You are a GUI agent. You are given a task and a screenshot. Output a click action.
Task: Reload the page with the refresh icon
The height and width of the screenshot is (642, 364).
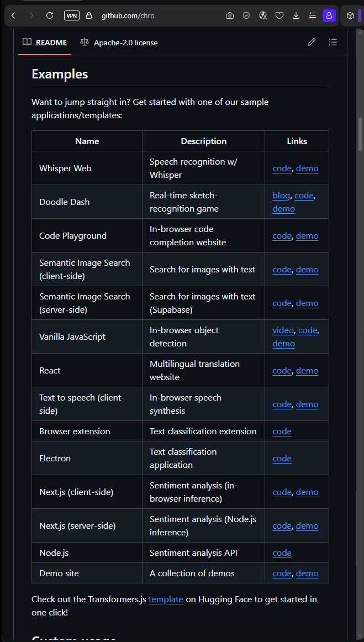point(50,16)
